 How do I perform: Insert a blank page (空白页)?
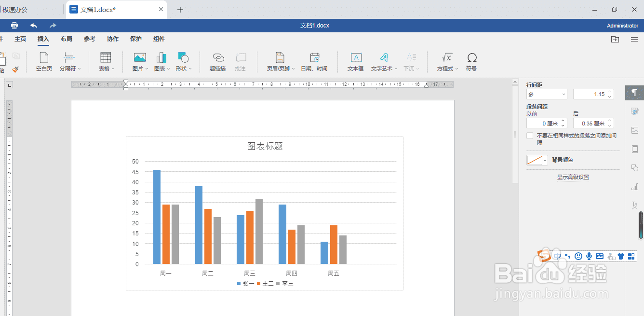point(44,62)
